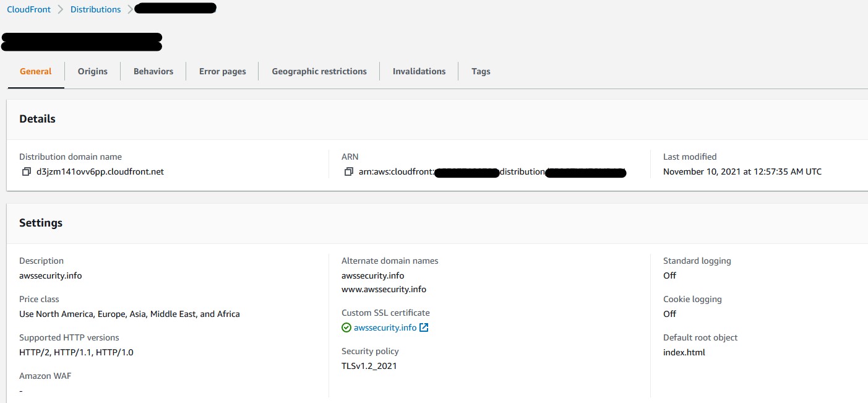Viewport: 868px width, 403px height.
Task: Click the index.html default root object value
Action: [x=684, y=352]
